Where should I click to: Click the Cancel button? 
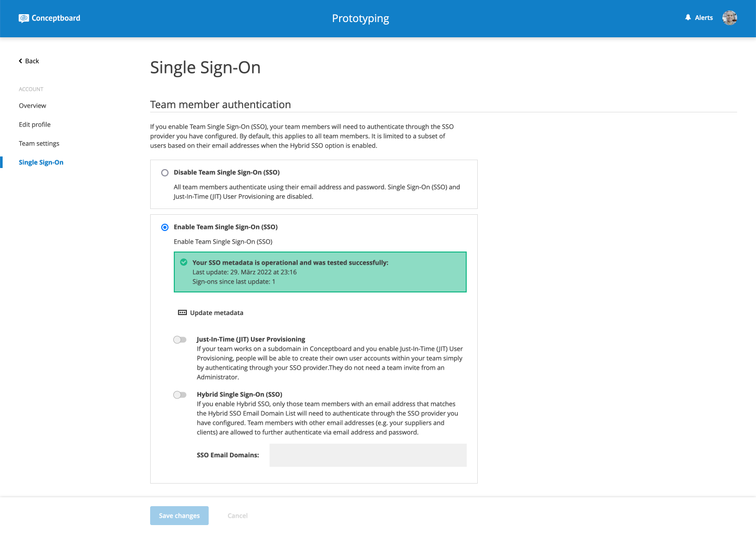[x=237, y=516]
